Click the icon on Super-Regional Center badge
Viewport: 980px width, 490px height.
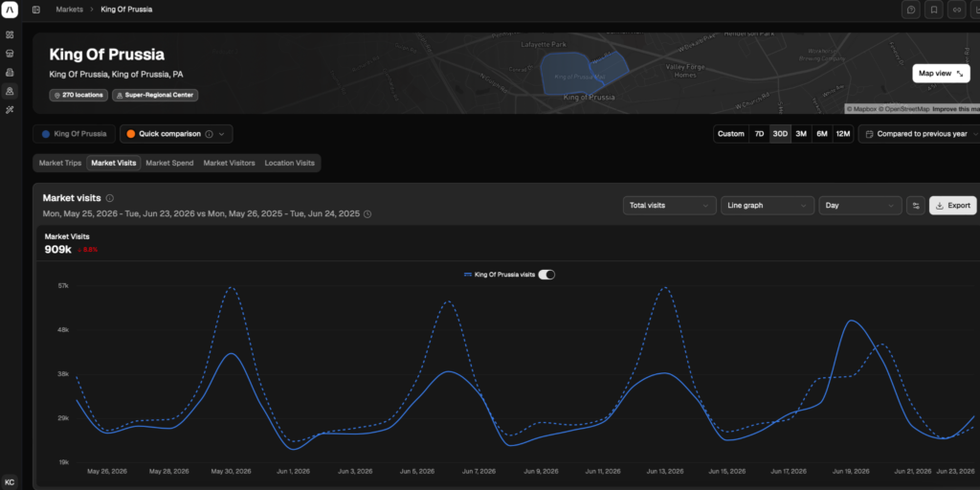tap(120, 95)
